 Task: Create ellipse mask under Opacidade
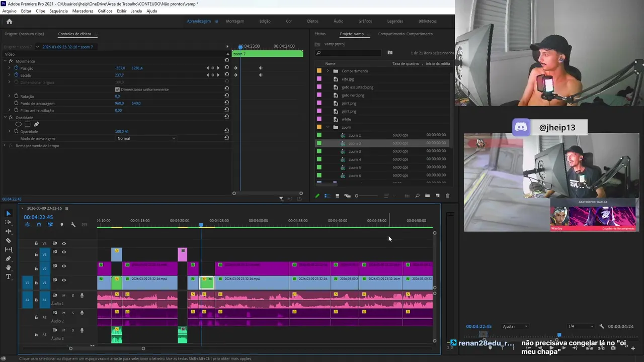18,124
